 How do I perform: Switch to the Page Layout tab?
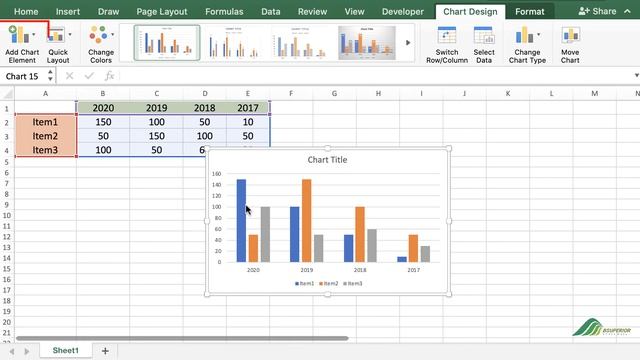pyautogui.click(x=162, y=11)
